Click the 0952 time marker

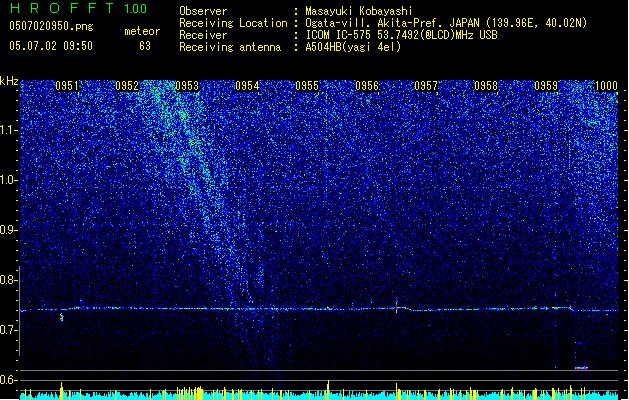[x=127, y=86]
